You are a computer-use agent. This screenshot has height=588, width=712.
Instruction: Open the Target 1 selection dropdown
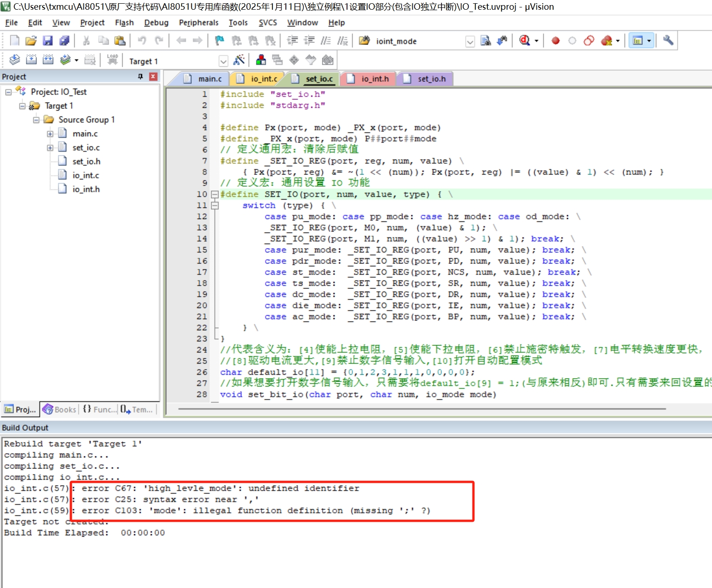coord(223,61)
